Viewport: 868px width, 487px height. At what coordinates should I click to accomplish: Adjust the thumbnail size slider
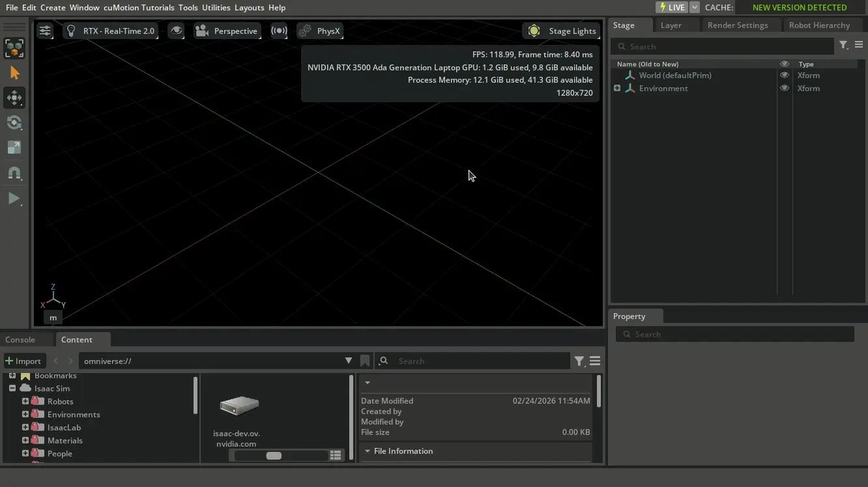click(274, 456)
